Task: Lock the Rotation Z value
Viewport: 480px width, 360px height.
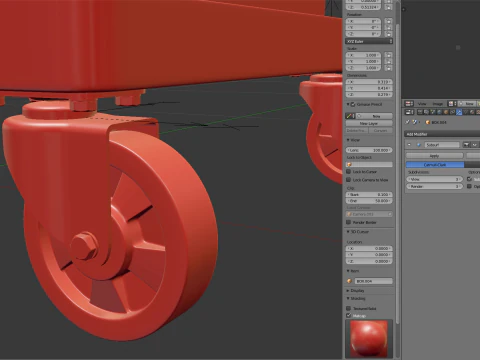Action: (x=388, y=34)
